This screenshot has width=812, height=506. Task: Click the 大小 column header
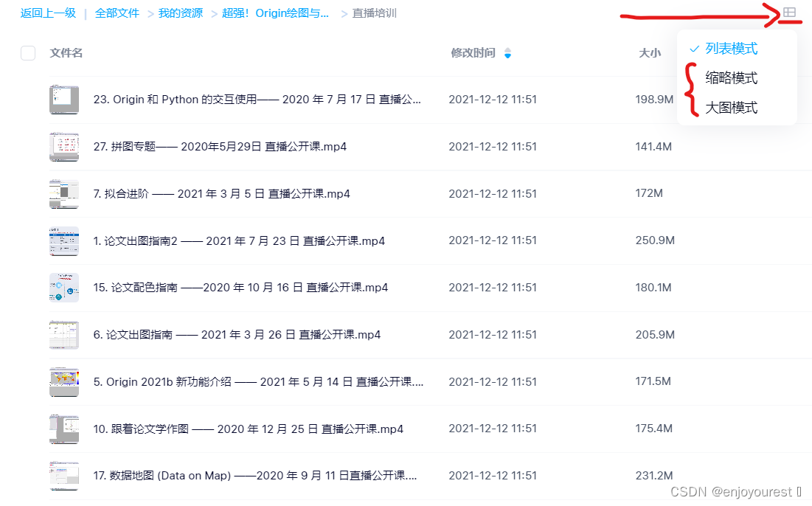coord(650,53)
